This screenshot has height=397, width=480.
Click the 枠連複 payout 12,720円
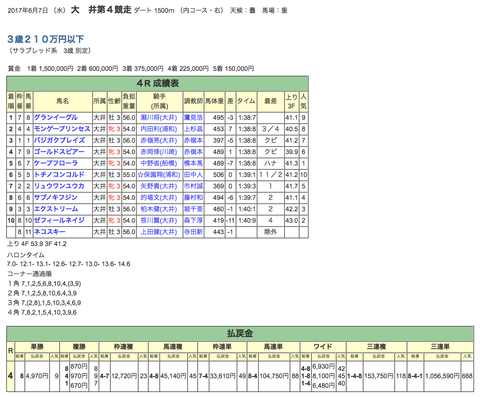click(124, 376)
